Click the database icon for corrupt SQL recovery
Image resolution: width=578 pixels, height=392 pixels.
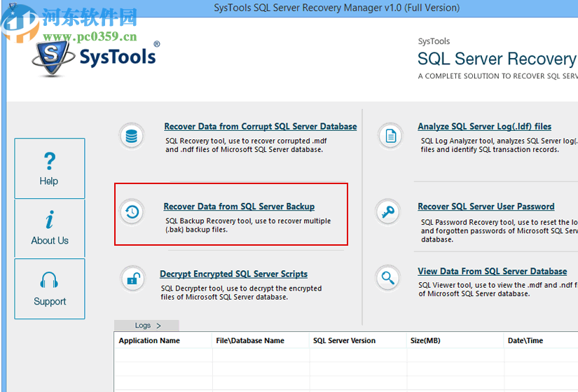coord(132,136)
